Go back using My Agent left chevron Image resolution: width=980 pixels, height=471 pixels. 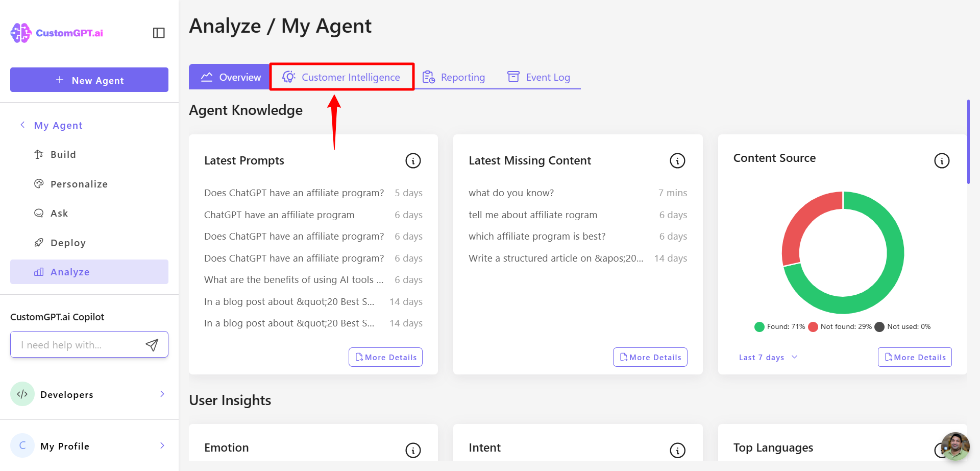22,125
